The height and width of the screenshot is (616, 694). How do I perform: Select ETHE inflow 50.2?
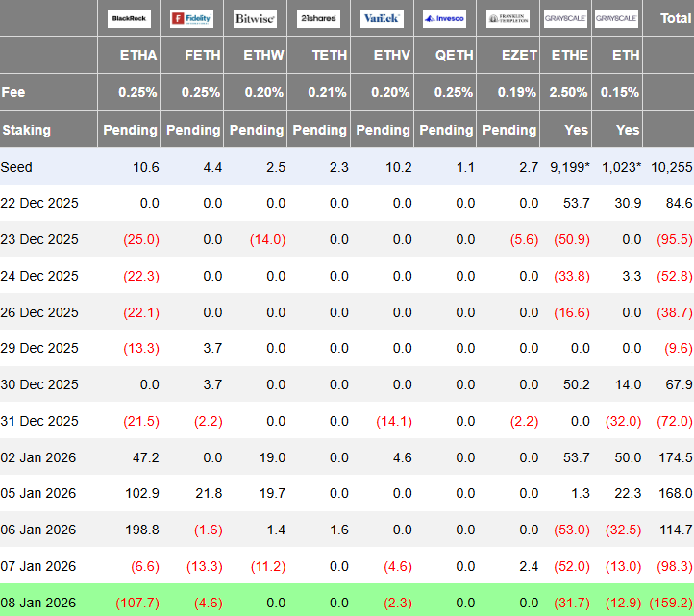tap(577, 384)
